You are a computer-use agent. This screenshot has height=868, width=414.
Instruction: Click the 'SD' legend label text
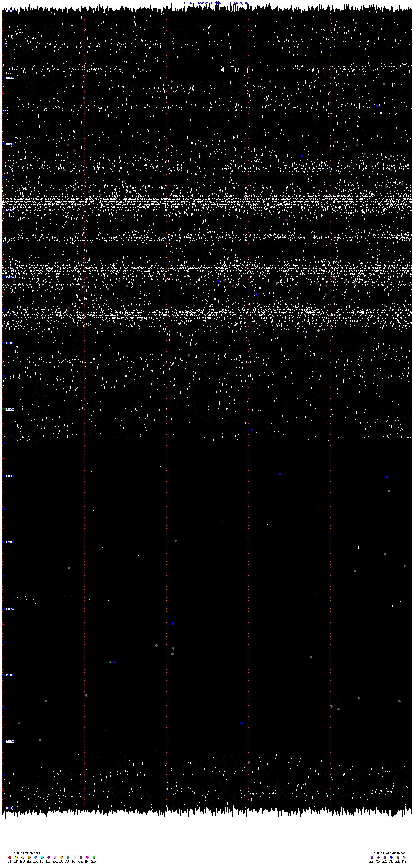pyautogui.click(x=93, y=861)
